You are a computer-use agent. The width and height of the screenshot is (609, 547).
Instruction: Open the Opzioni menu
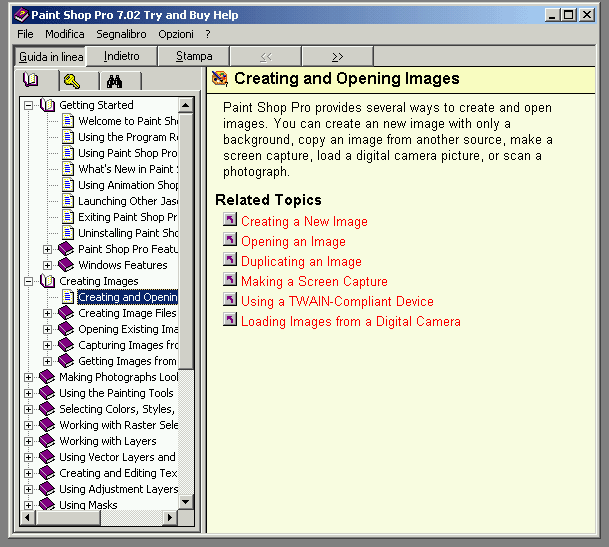(176, 34)
